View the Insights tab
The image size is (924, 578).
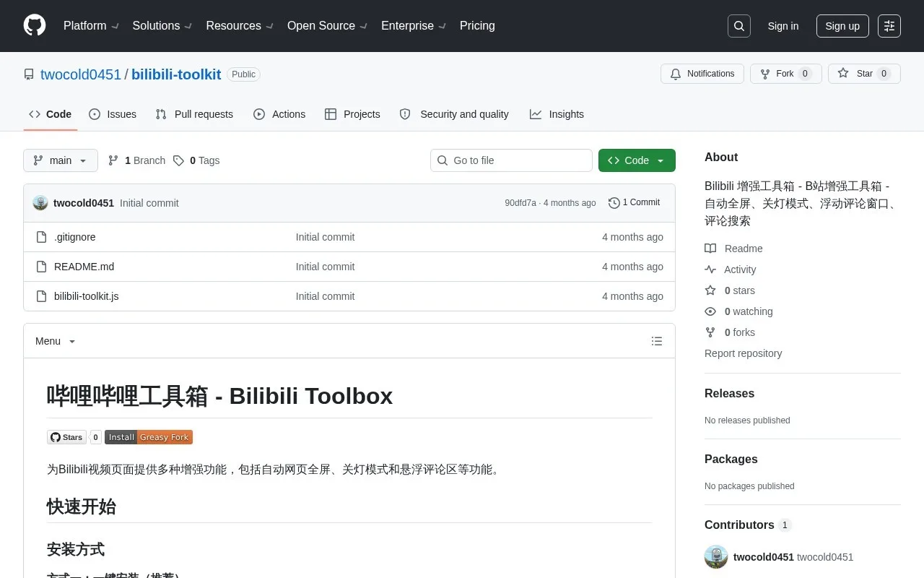(x=557, y=114)
